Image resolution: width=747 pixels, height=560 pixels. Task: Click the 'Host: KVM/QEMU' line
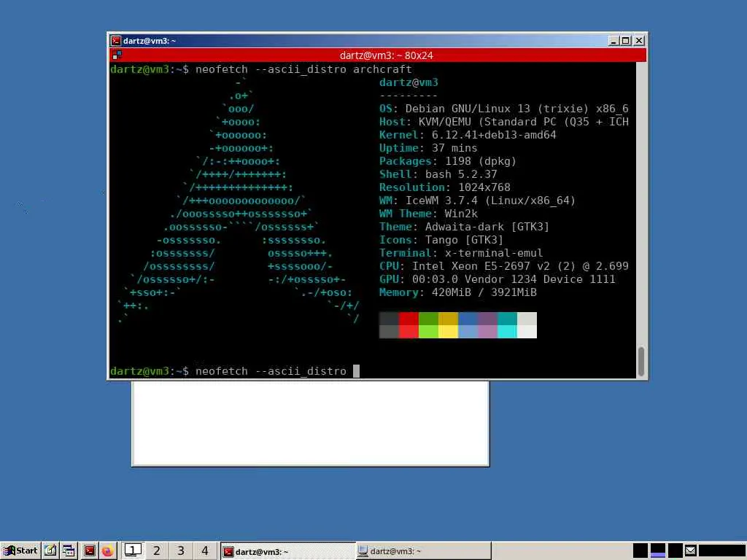[x=503, y=122]
